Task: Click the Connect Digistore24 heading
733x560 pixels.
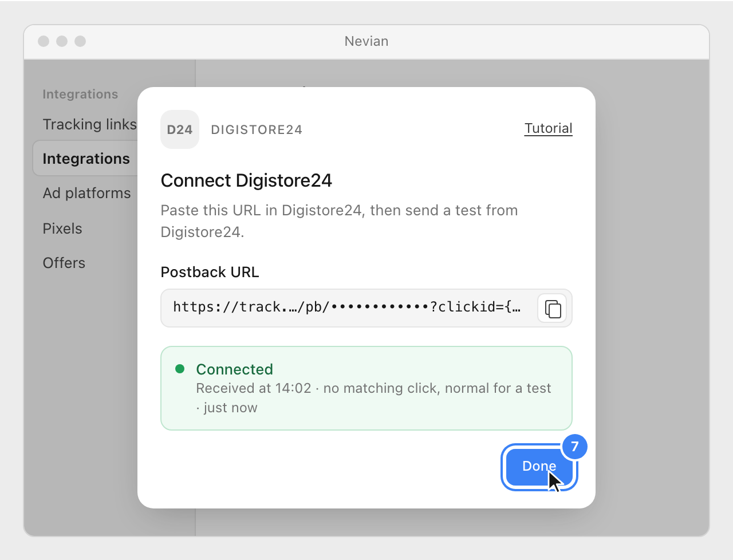Action: tap(246, 180)
